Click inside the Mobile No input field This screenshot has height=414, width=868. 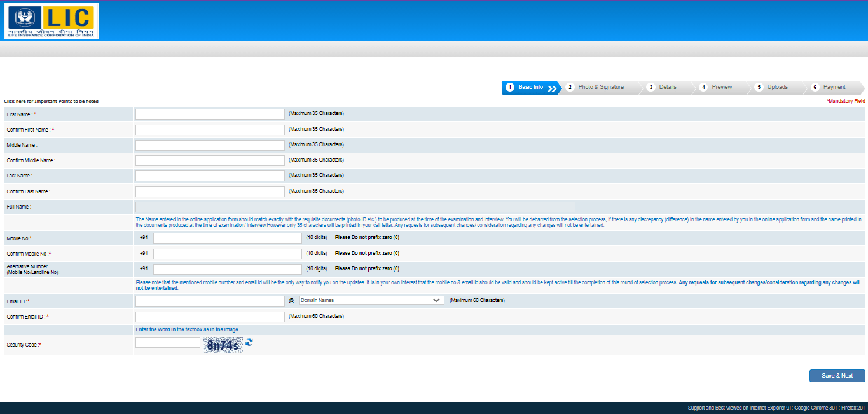coord(227,237)
